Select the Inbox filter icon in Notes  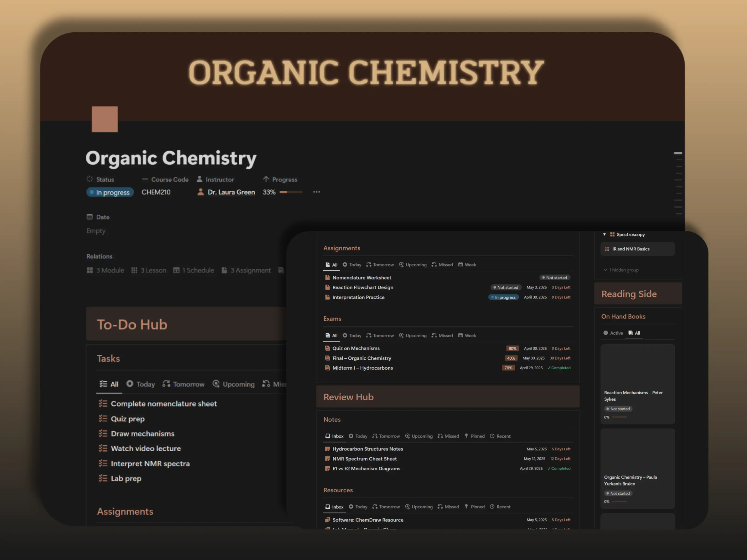tap(328, 436)
